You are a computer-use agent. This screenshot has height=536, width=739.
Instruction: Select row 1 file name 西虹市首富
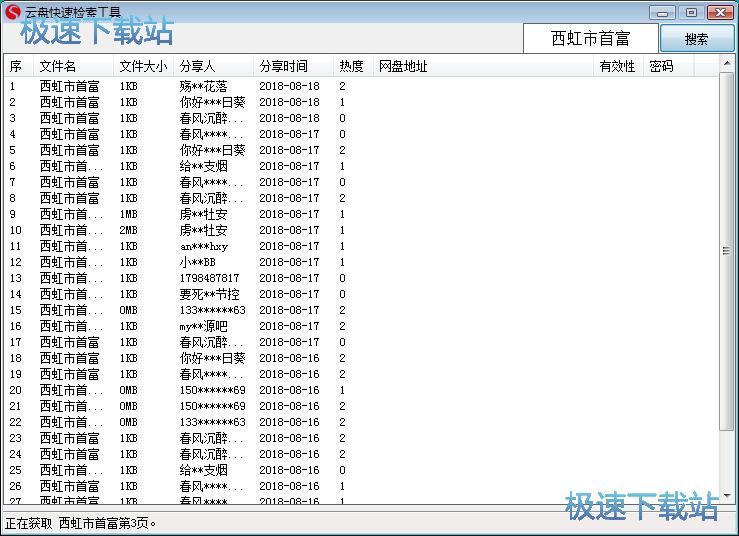click(69, 86)
